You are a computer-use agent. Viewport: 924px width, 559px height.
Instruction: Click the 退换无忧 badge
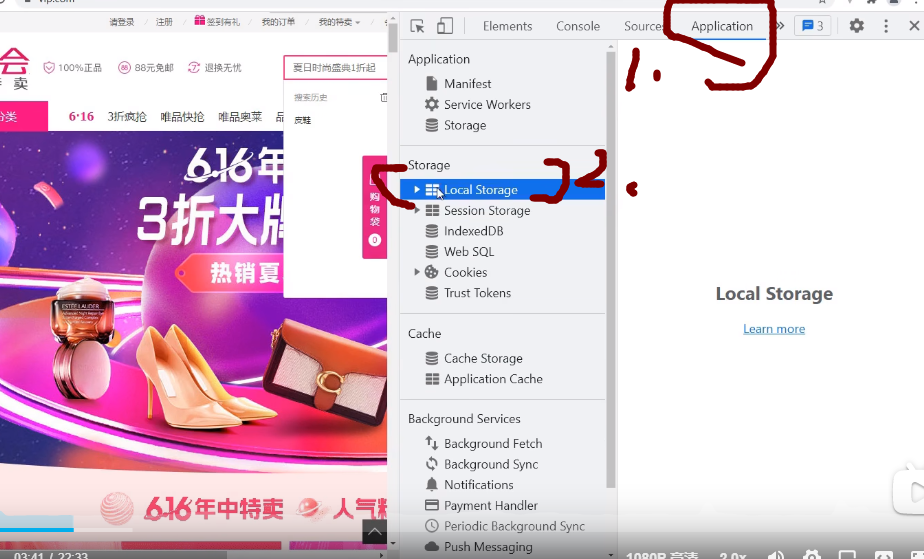point(214,68)
